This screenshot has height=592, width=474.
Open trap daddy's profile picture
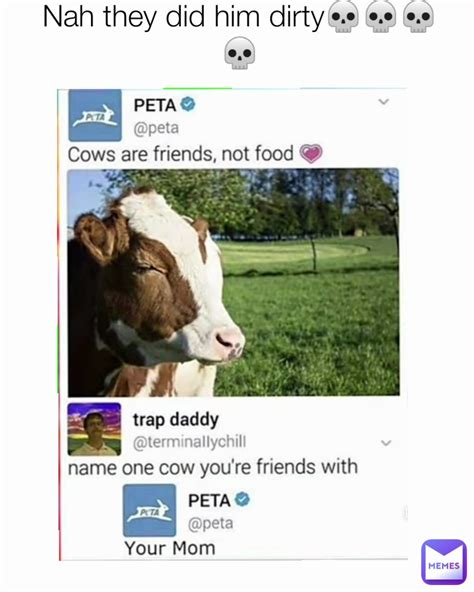click(94, 429)
